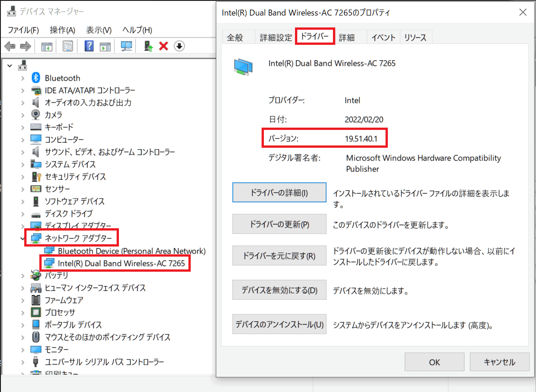Select the モニター tree label
This screenshot has width=536, height=392.
point(57,349)
